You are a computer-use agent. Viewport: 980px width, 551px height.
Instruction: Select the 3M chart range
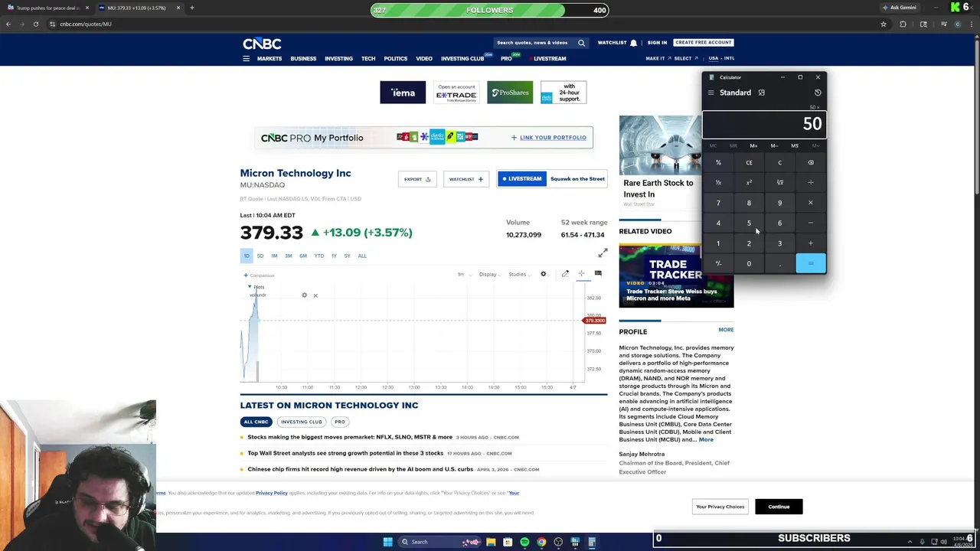[289, 256]
